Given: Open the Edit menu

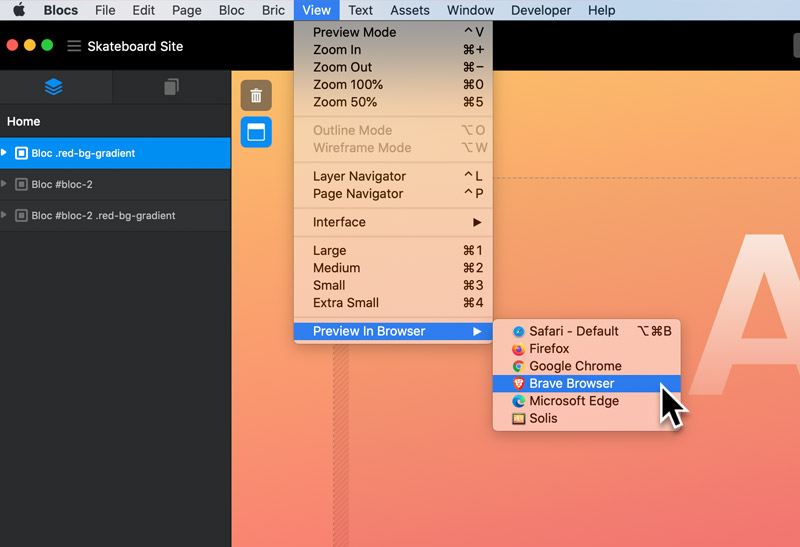Looking at the screenshot, I should coord(143,10).
